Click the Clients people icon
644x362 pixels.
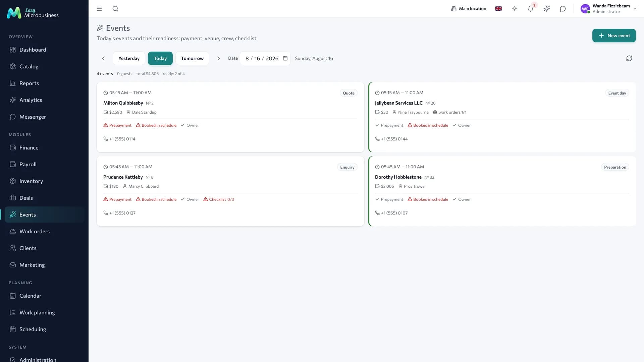(x=13, y=248)
